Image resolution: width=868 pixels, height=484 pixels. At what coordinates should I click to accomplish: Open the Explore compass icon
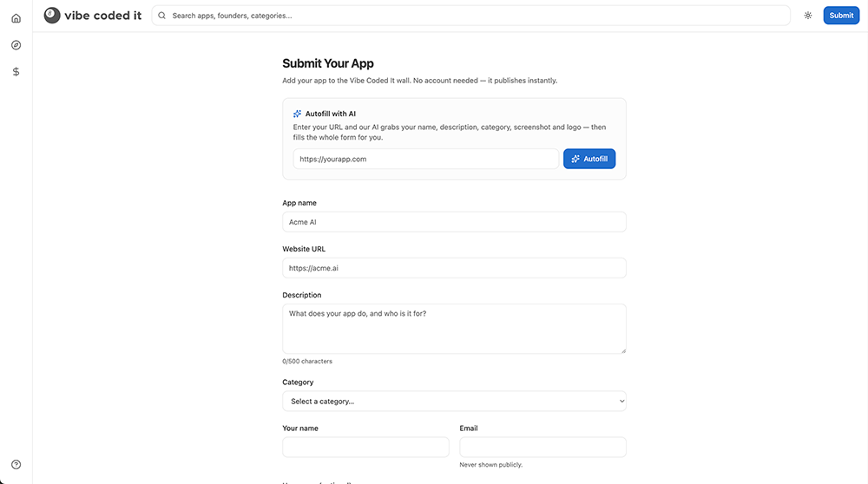[x=16, y=45]
